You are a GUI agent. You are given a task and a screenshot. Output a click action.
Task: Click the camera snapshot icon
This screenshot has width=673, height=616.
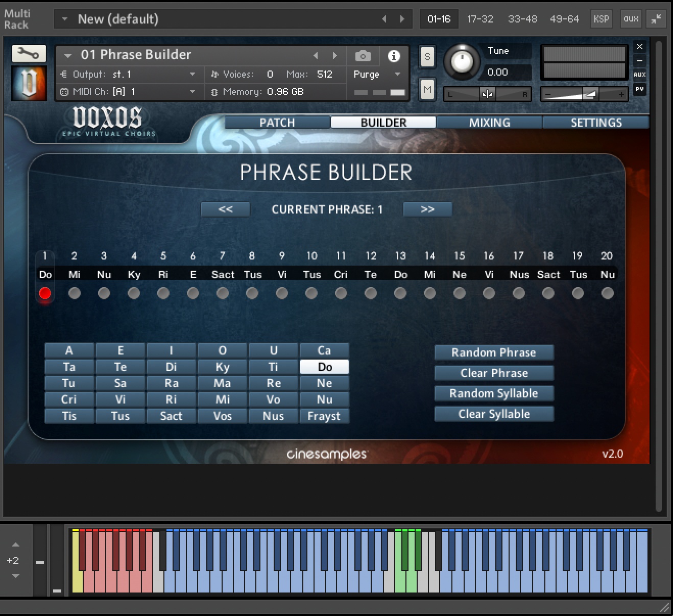(x=362, y=56)
